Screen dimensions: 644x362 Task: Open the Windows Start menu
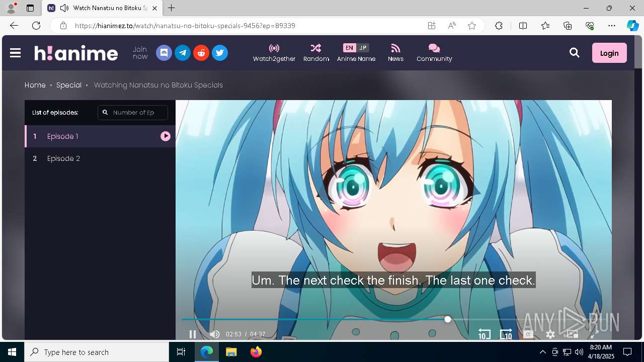click(x=12, y=352)
